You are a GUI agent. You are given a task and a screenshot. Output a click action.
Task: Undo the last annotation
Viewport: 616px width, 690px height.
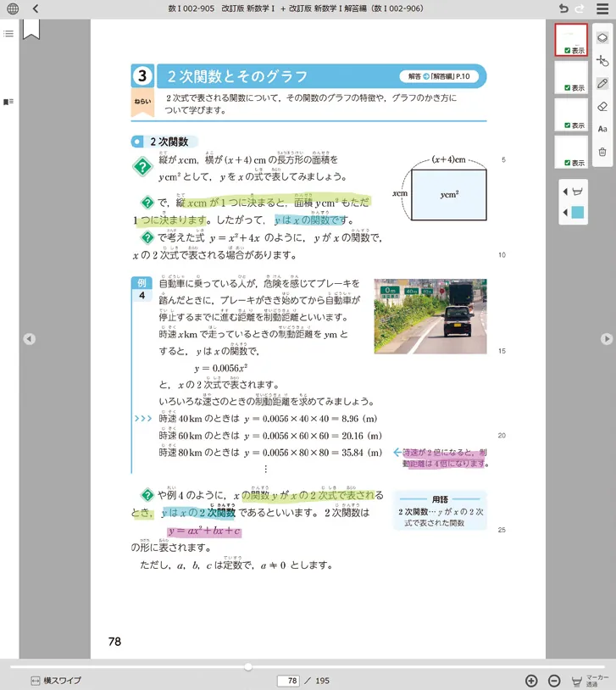tap(563, 8)
